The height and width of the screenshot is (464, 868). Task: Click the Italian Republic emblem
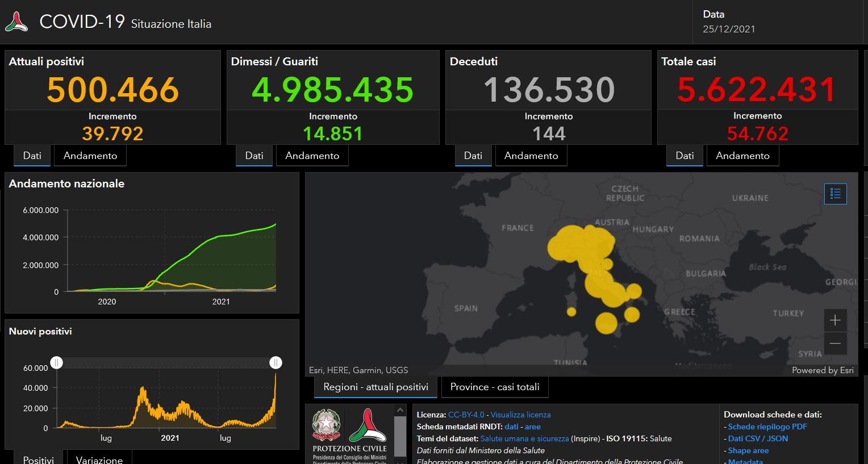click(327, 425)
